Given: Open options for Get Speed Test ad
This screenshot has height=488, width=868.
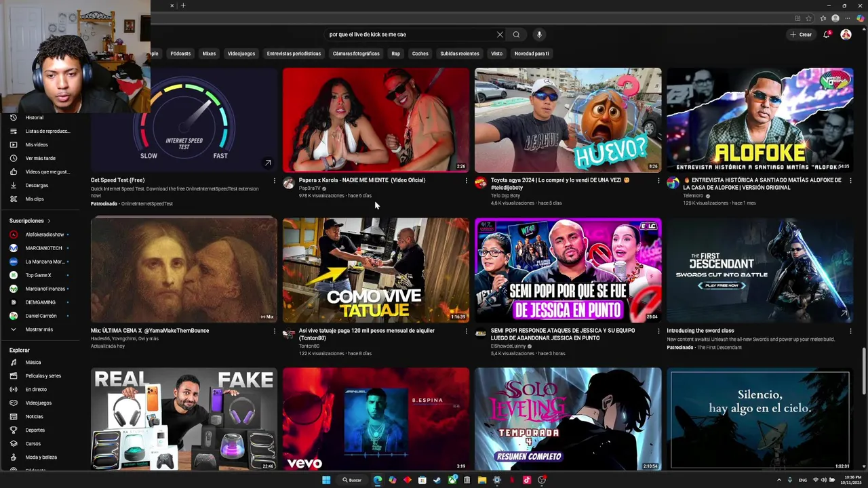Looking at the screenshot, I should (274, 180).
